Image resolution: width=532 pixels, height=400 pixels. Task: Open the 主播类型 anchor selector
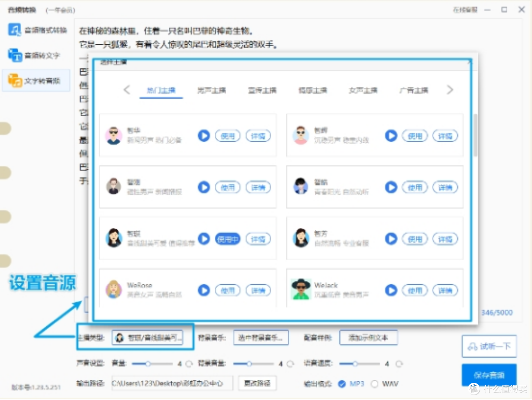tap(147, 338)
